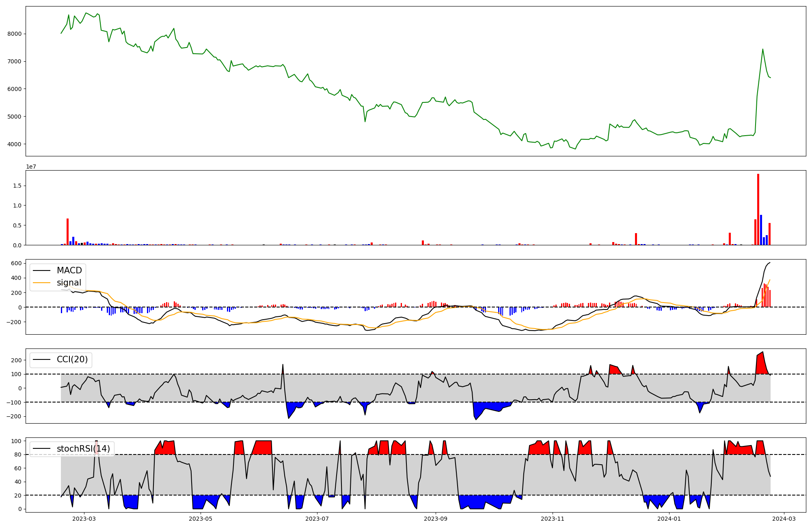
Task: Click the tallest red volume bar
Action: pyautogui.click(x=758, y=209)
